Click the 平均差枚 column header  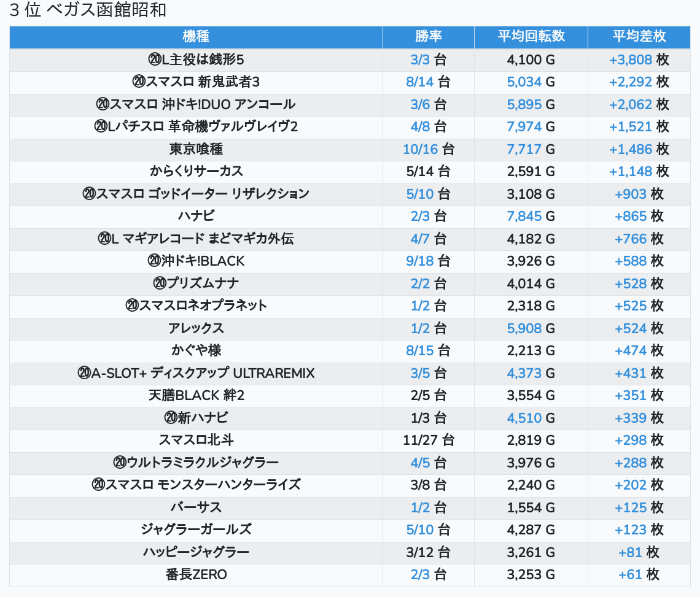[x=639, y=37]
